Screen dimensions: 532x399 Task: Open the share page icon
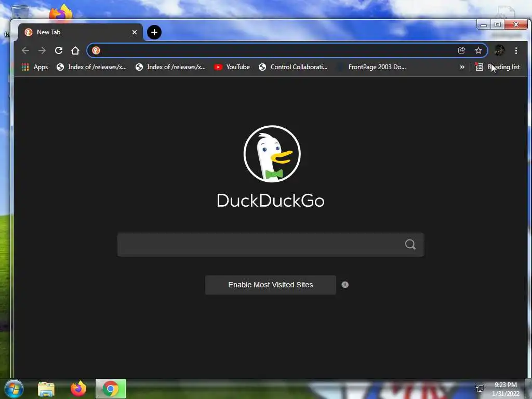point(461,50)
